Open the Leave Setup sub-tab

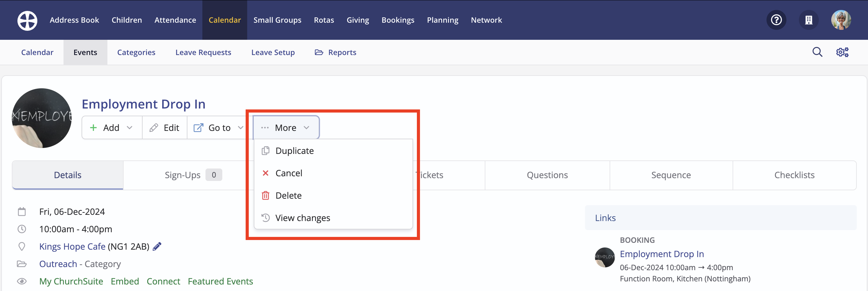273,52
